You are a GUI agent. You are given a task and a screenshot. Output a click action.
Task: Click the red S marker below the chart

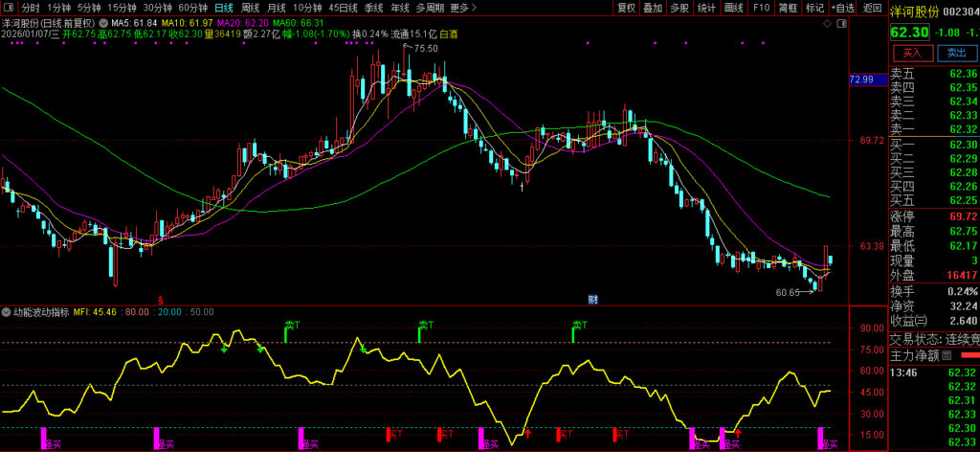pos(161,299)
